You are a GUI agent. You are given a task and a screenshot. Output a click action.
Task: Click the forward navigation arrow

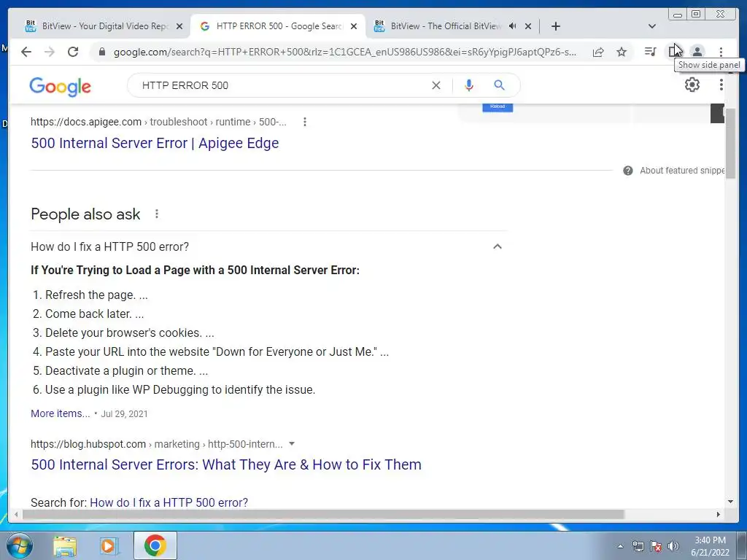pyautogui.click(x=50, y=52)
